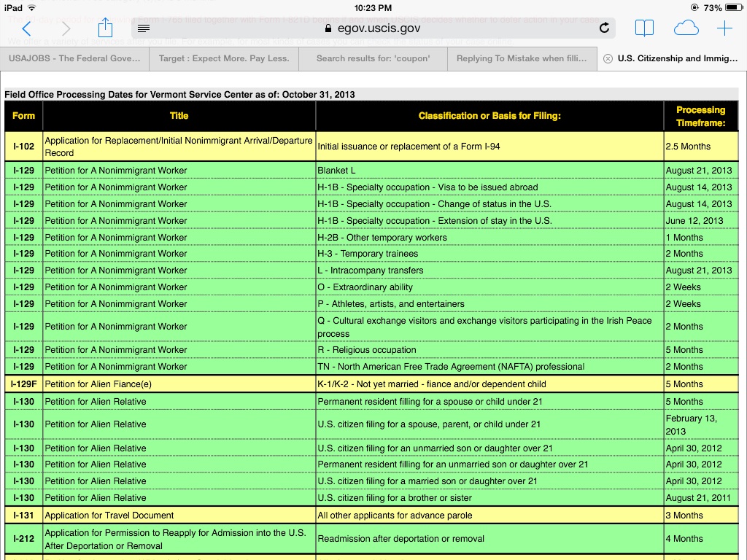This screenshot has width=747, height=560.
Task: Click the February 13, 2013 date cell
Action: tap(701, 424)
